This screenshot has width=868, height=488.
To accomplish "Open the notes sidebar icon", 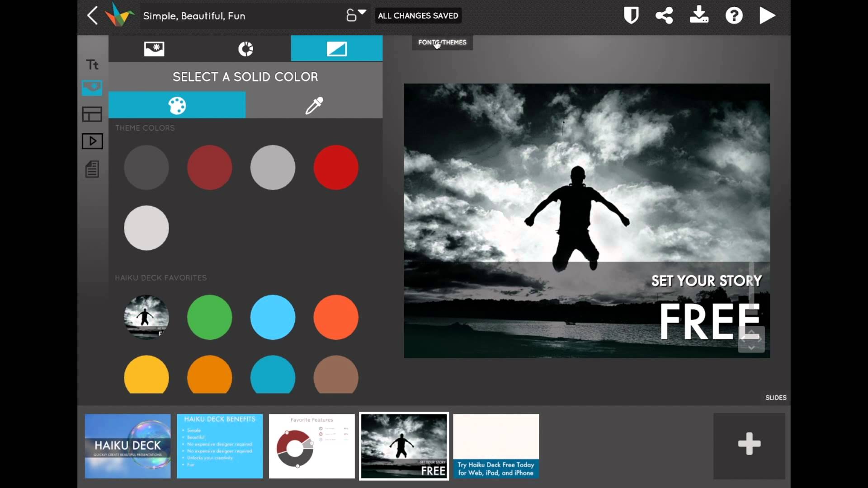I will pos(92,169).
